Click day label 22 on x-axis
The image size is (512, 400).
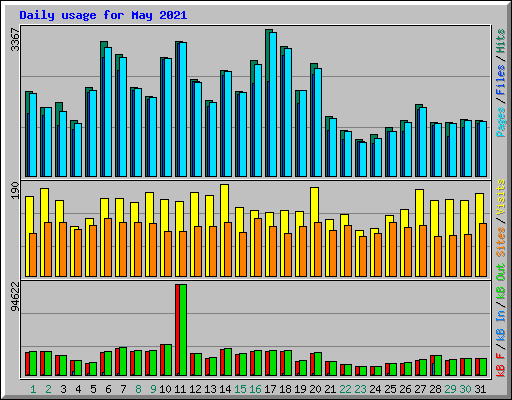click(x=345, y=389)
